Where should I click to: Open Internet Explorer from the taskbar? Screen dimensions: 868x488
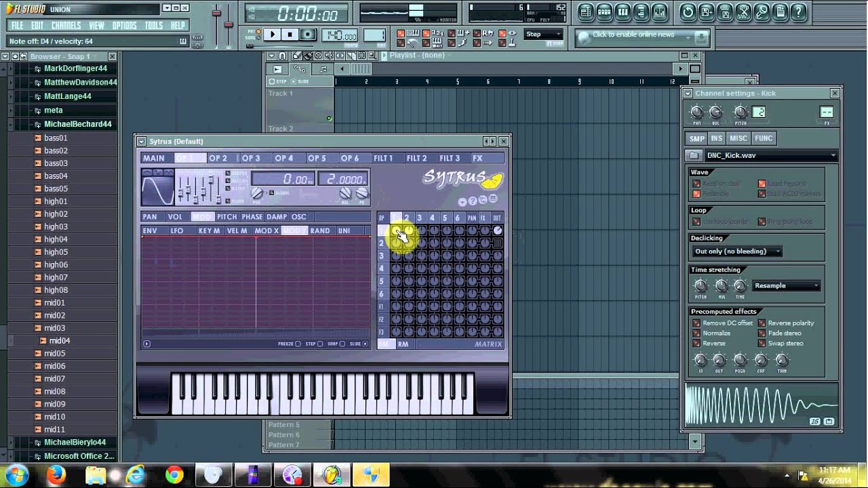pyautogui.click(x=135, y=474)
